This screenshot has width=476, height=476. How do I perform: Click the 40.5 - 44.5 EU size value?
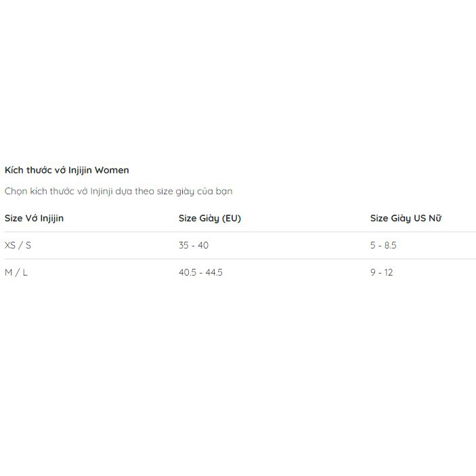[x=200, y=272]
